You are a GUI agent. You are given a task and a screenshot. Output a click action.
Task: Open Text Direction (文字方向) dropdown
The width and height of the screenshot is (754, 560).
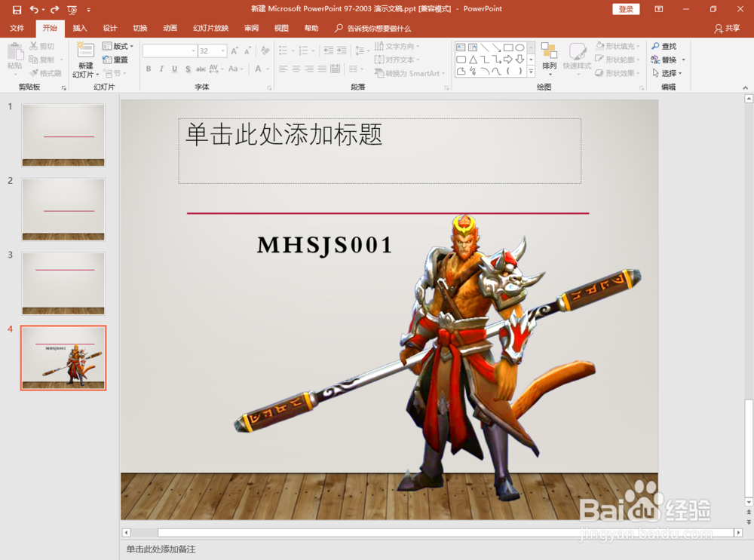point(397,46)
